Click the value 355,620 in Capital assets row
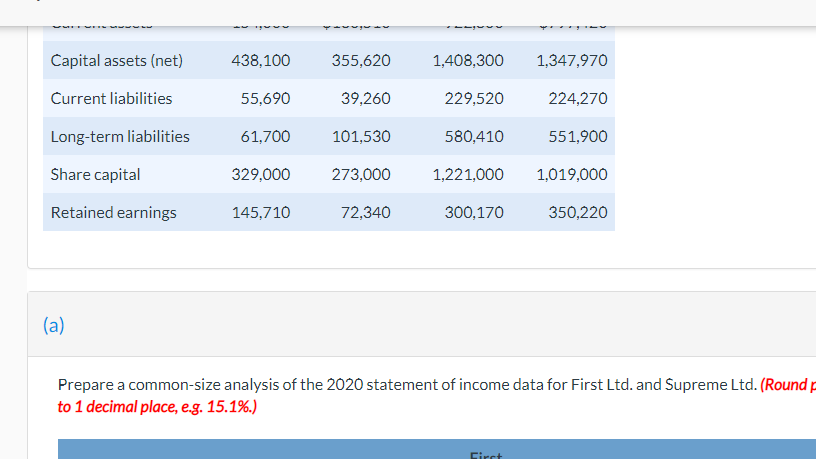 (x=361, y=60)
